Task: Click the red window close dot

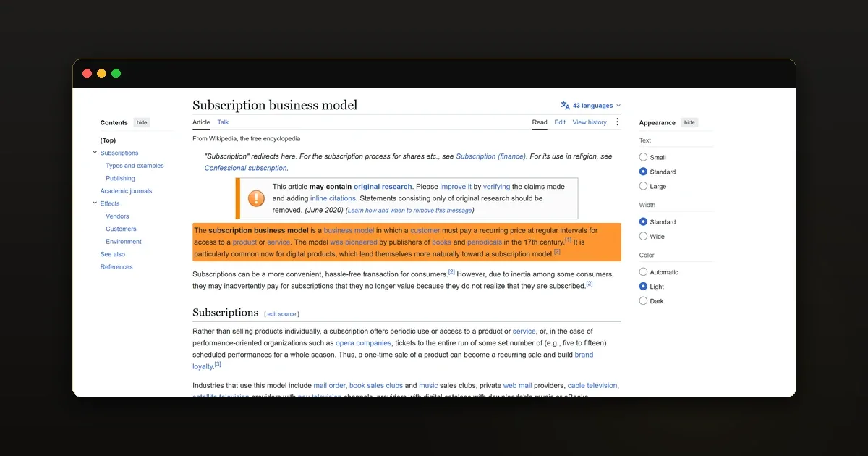Action: tap(87, 74)
